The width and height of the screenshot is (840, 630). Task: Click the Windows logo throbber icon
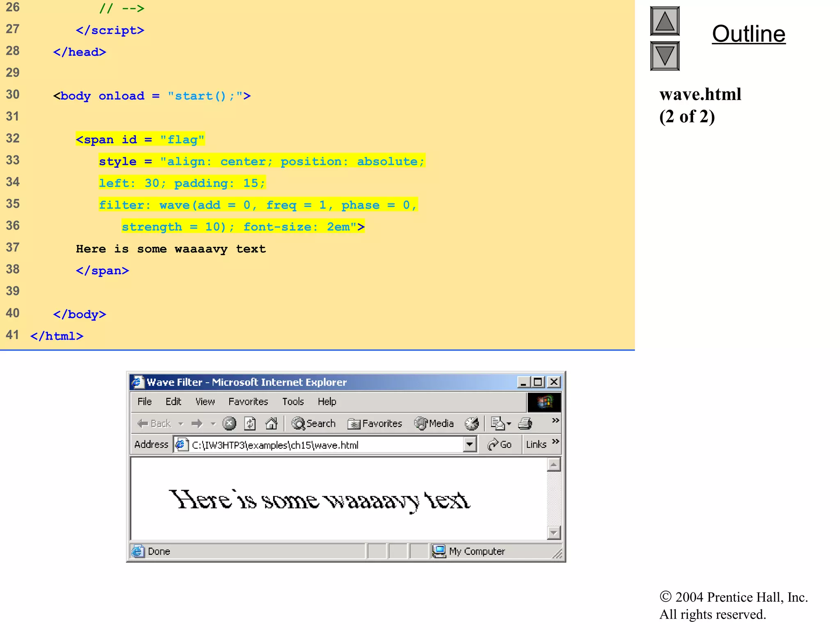tap(544, 402)
